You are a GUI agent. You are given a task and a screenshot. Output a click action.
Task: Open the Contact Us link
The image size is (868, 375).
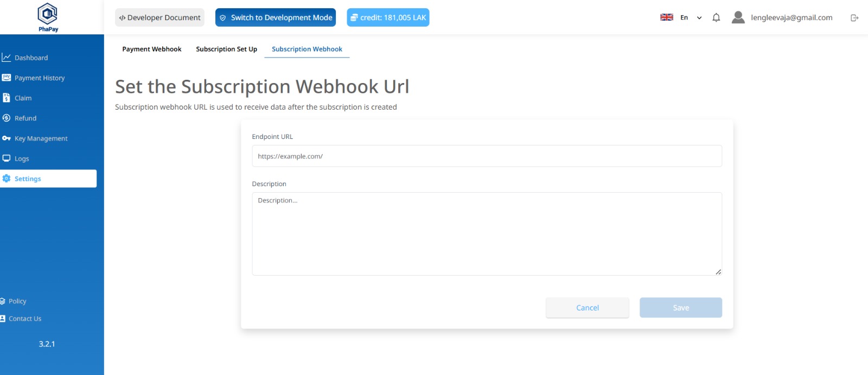point(24,319)
